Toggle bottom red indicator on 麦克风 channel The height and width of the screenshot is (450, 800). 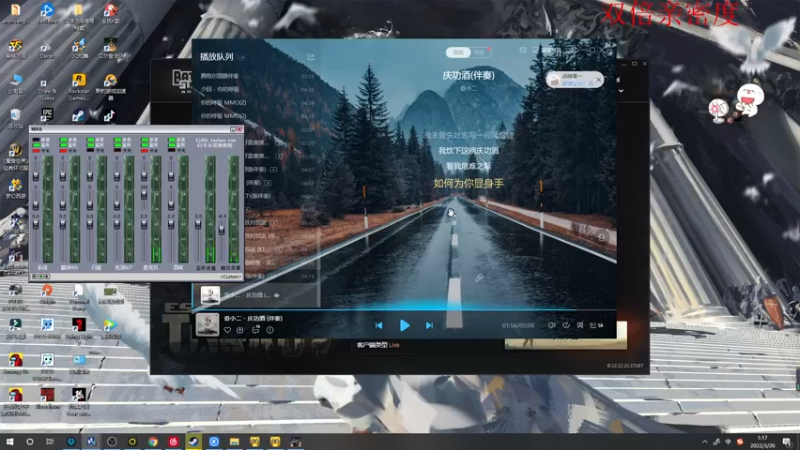(144, 151)
